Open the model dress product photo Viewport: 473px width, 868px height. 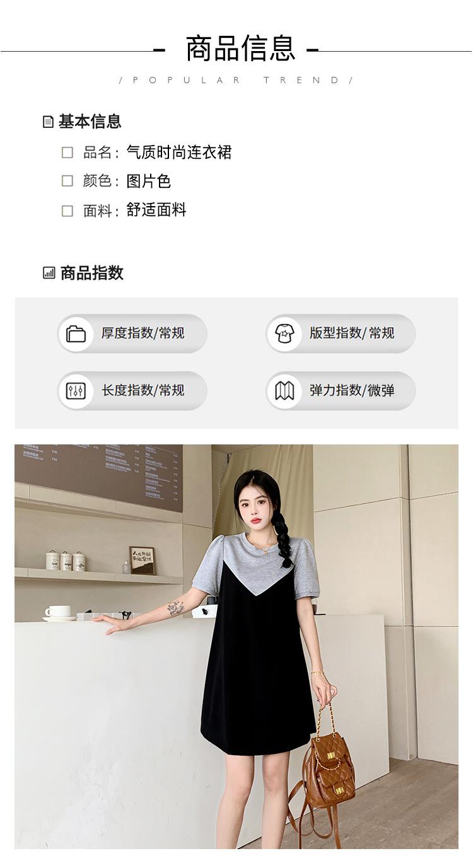[x=237, y=646]
